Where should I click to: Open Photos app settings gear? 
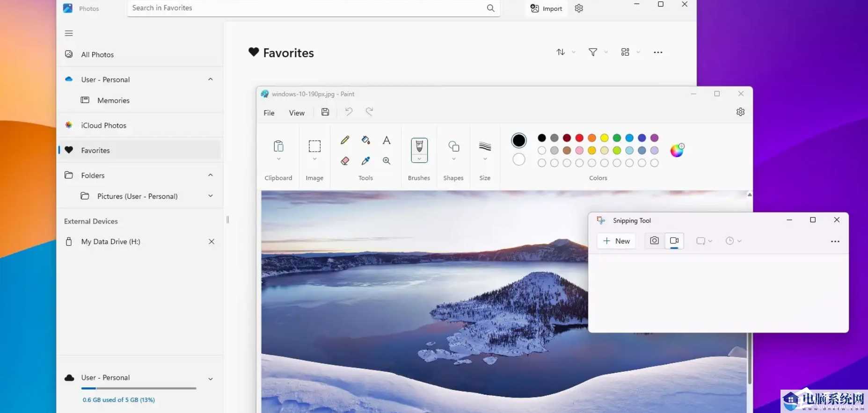click(x=579, y=8)
